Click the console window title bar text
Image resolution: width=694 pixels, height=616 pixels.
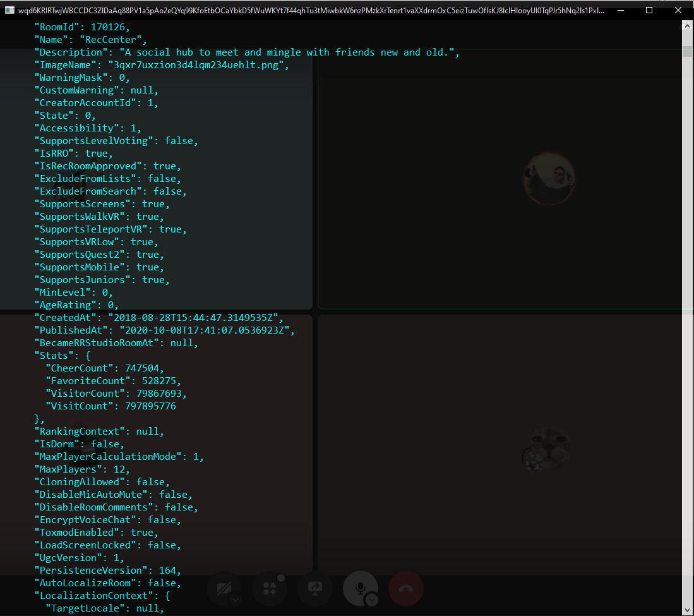click(309, 10)
